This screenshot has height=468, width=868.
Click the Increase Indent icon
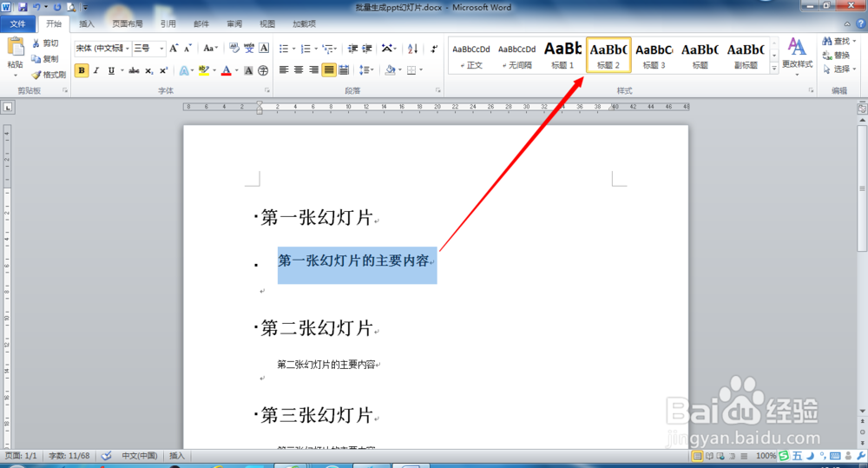tap(366, 49)
